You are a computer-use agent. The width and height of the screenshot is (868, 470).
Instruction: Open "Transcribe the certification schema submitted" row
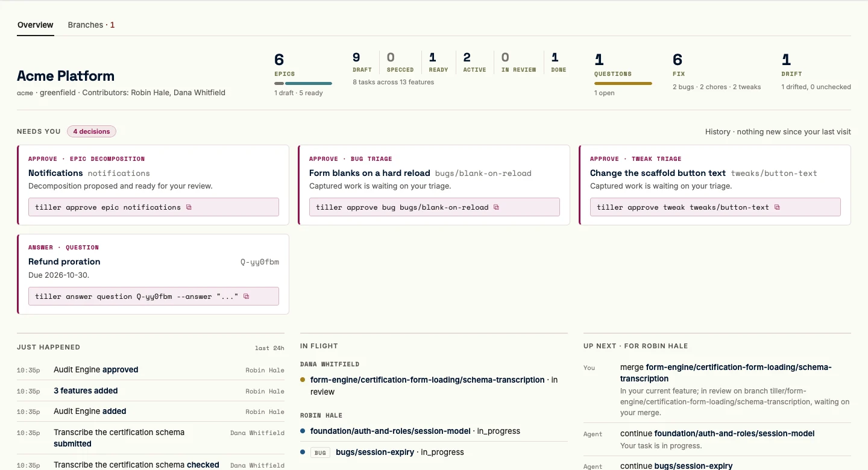151,438
